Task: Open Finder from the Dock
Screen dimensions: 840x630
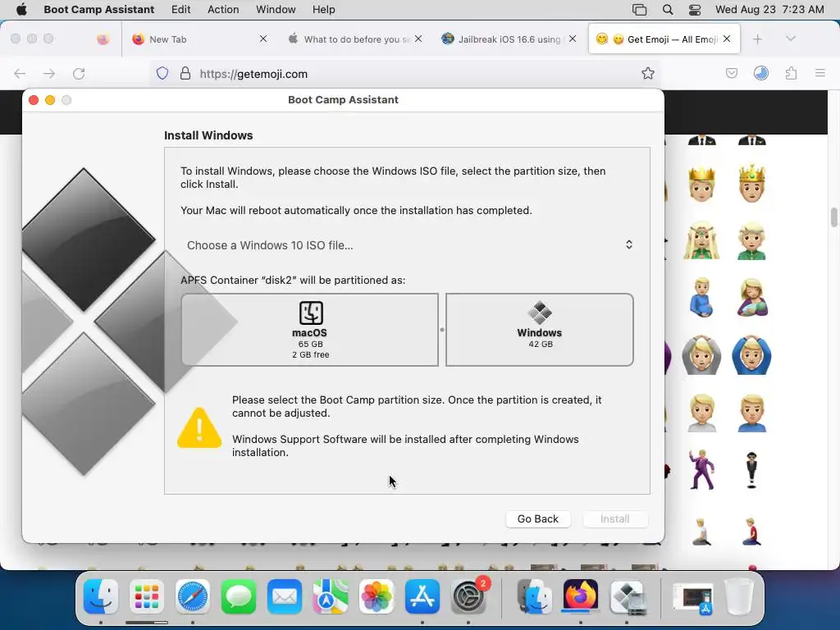Action: point(101,596)
